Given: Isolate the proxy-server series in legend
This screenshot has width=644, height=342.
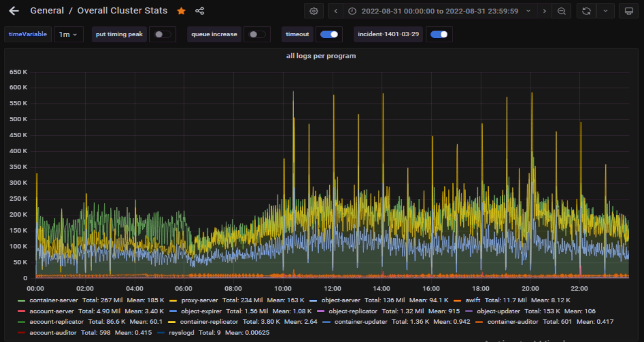Looking at the screenshot, I should 199,300.
